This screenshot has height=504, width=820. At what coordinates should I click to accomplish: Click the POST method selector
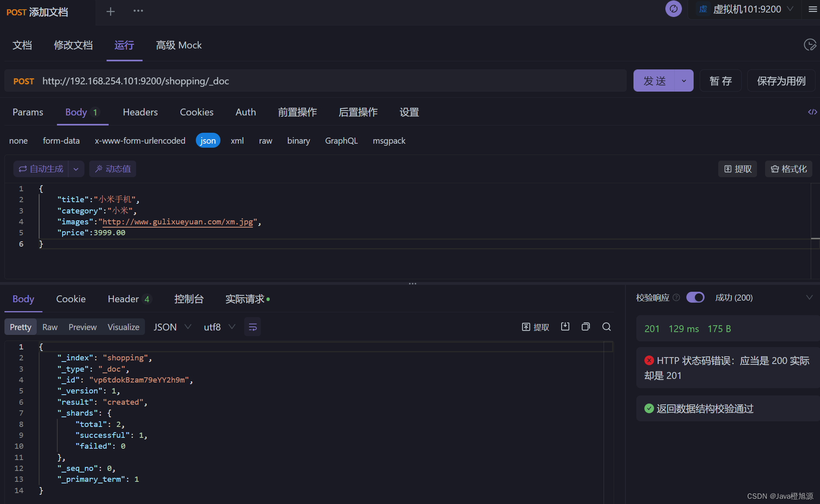pos(23,81)
